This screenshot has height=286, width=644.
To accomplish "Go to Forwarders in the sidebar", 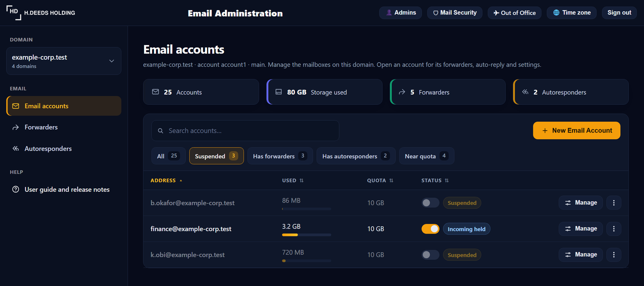I will 64,127.
